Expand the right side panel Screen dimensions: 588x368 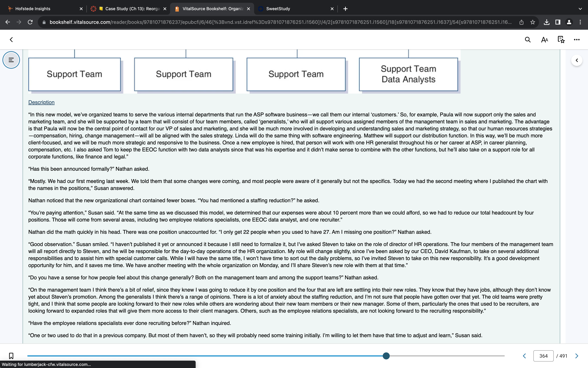point(577,60)
